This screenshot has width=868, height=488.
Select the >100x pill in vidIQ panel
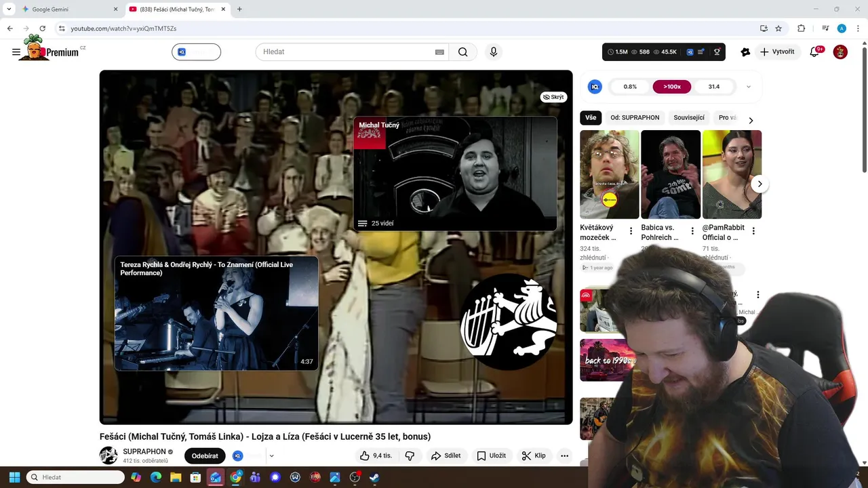pyautogui.click(x=672, y=87)
